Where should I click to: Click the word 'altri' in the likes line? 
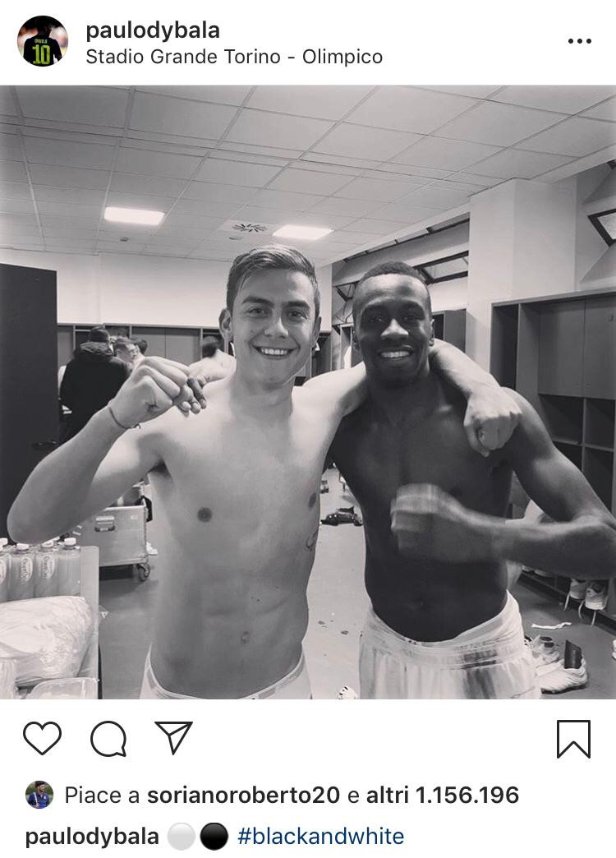coord(386,795)
